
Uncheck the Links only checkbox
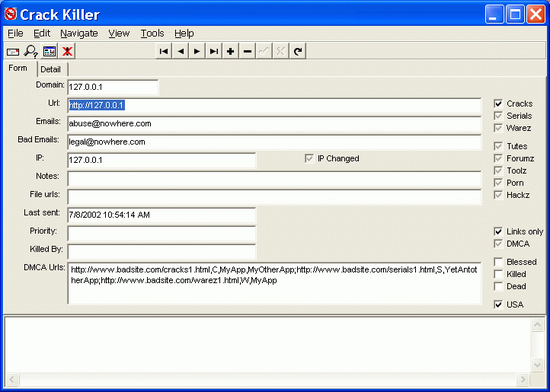(498, 231)
